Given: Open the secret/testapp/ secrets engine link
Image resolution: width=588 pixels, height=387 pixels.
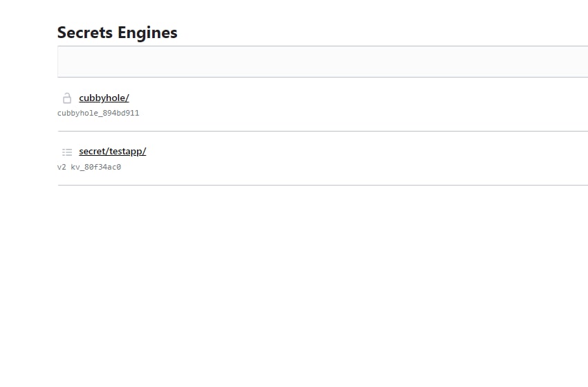Looking at the screenshot, I should pyautogui.click(x=113, y=152).
